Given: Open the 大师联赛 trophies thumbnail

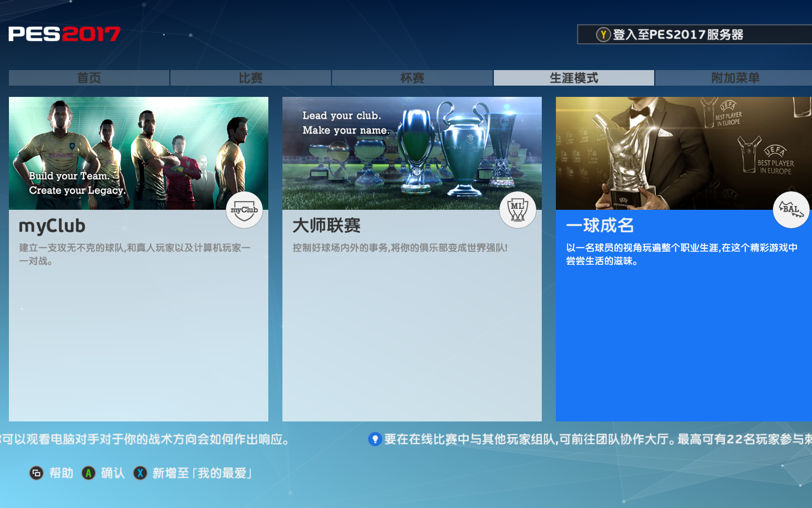Looking at the screenshot, I should click(412, 153).
